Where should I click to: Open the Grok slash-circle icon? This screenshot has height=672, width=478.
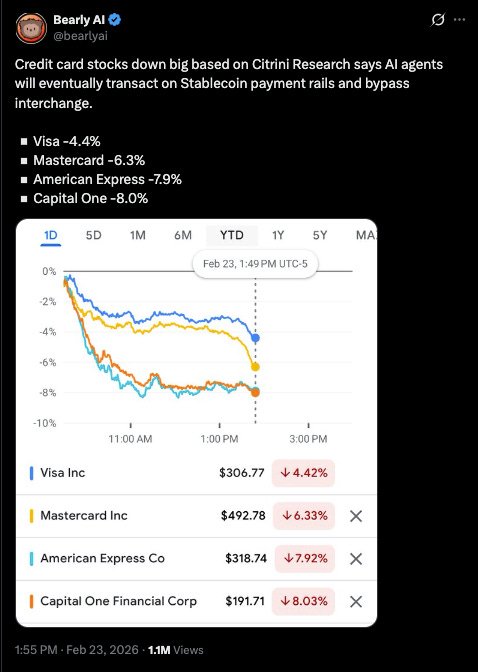click(438, 20)
